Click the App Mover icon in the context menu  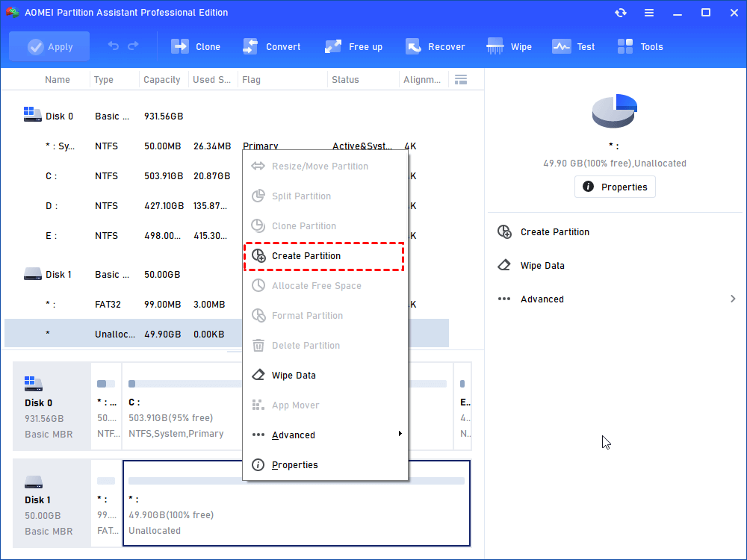[x=258, y=405]
